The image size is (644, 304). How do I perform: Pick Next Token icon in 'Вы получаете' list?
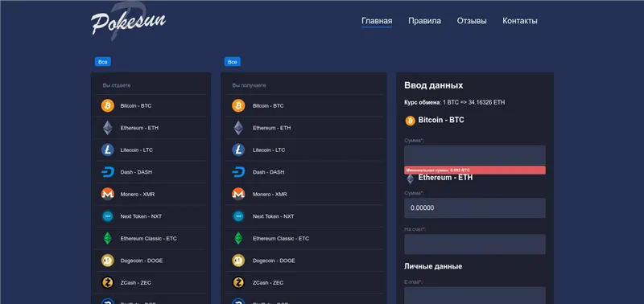(238, 216)
